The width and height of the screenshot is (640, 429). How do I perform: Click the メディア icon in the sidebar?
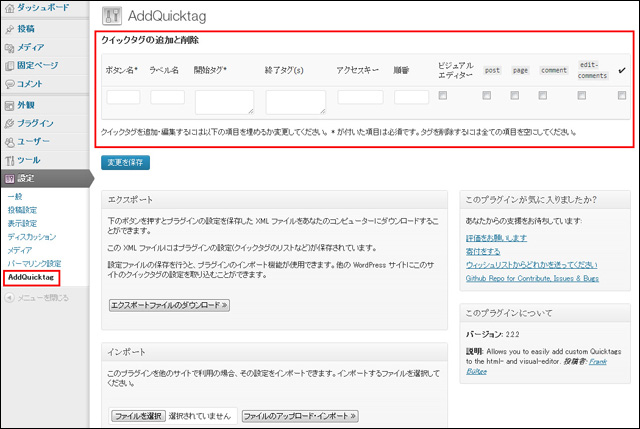click(10, 48)
